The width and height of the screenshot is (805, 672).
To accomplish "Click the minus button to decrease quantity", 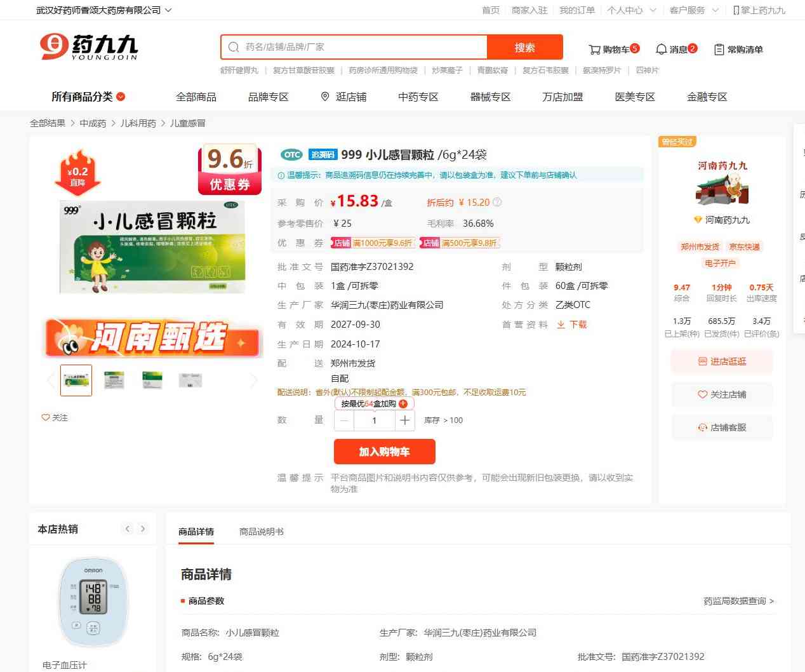I will point(344,420).
